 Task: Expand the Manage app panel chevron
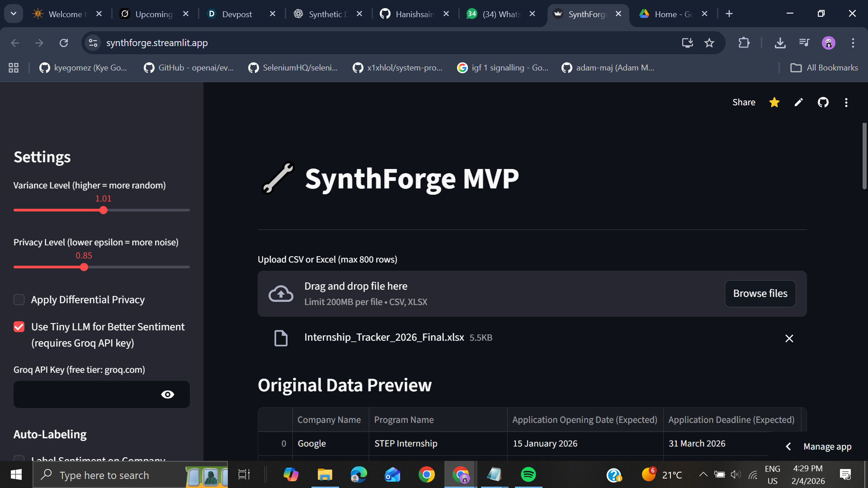pos(788,446)
